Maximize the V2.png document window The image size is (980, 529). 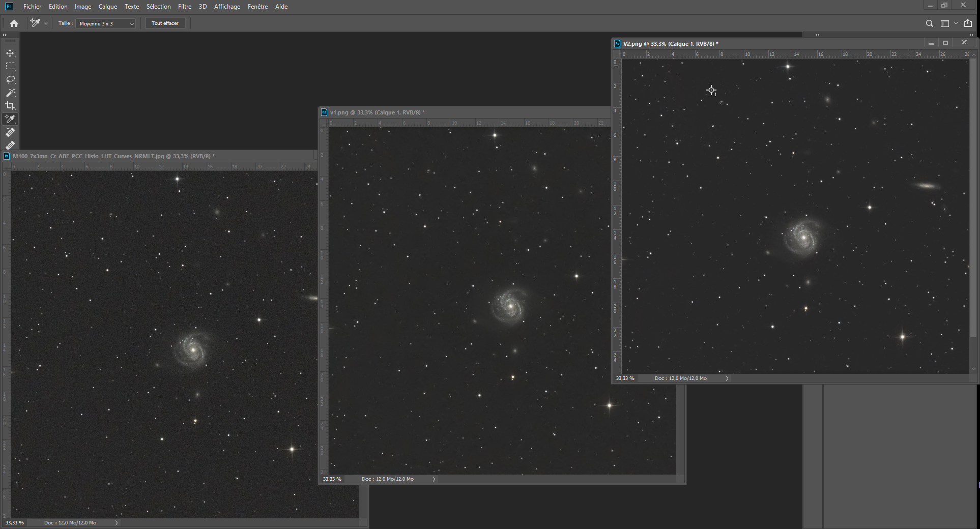click(x=945, y=43)
